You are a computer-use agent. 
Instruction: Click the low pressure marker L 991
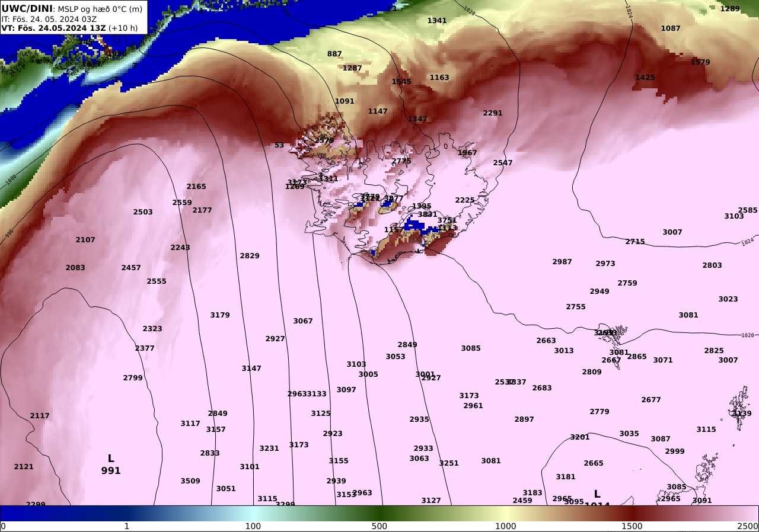111,464
